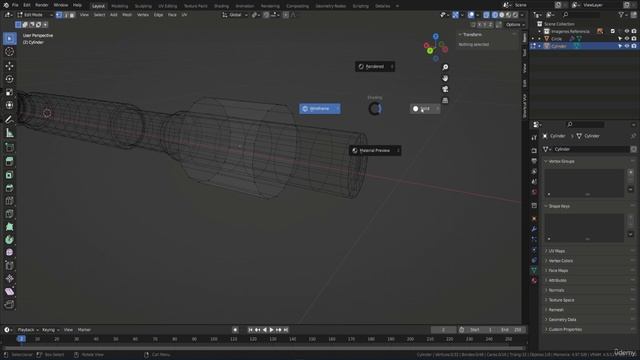Uncheck Imagenes Referencia collection checkbox
Screen dimensions: 640x360
[613, 31]
